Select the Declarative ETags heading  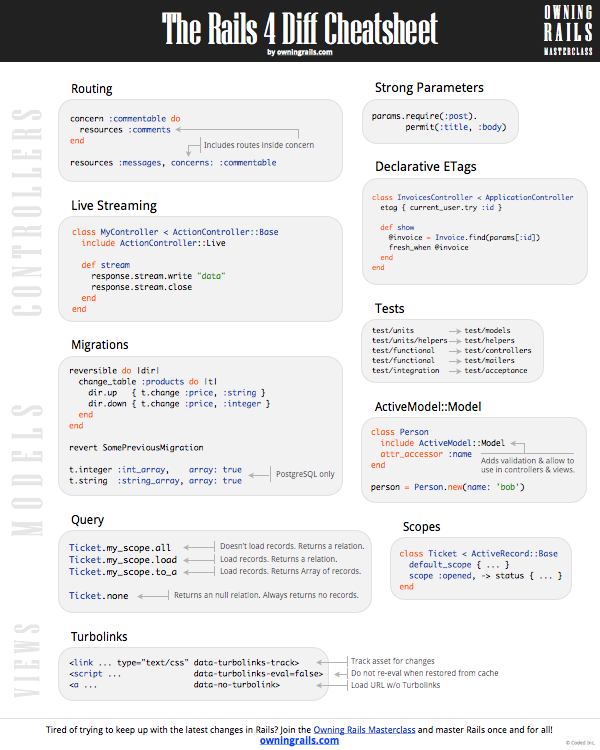(426, 166)
